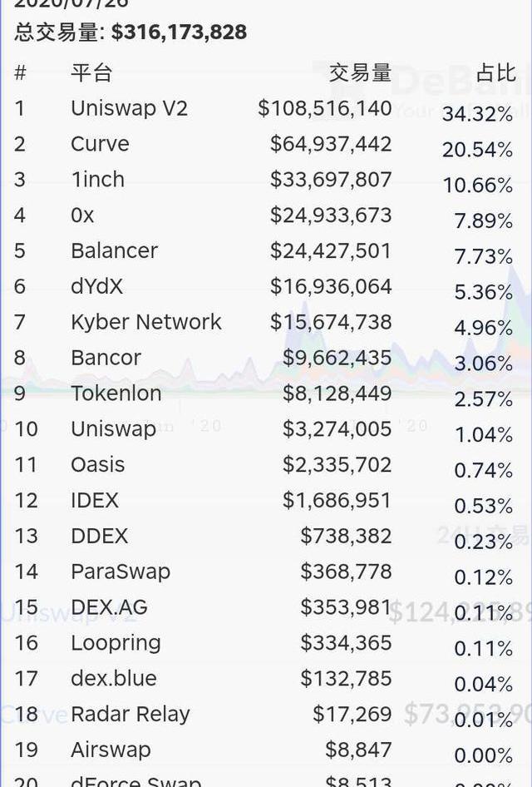Select the DDEX platform name
The height and width of the screenshot is (787, 532).
(99, 536)
